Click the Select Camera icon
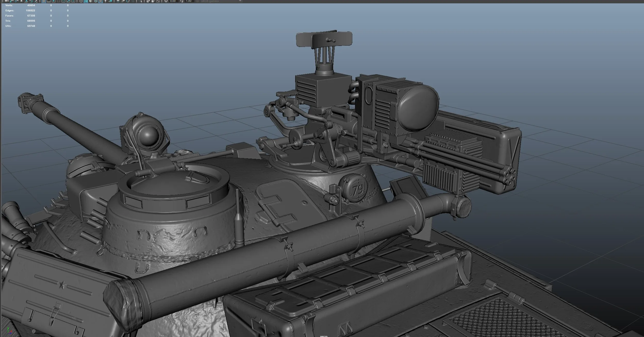 tap(6, 1)
